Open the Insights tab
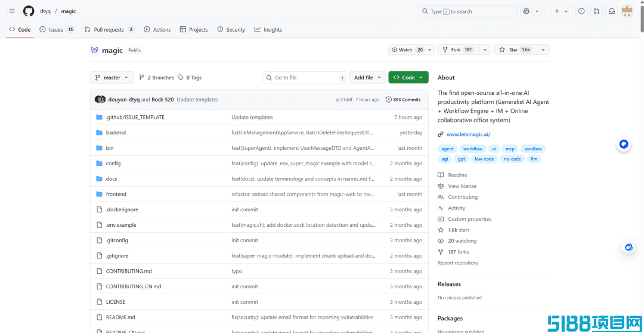Screen dimensions: 644x333 [268, 30]
